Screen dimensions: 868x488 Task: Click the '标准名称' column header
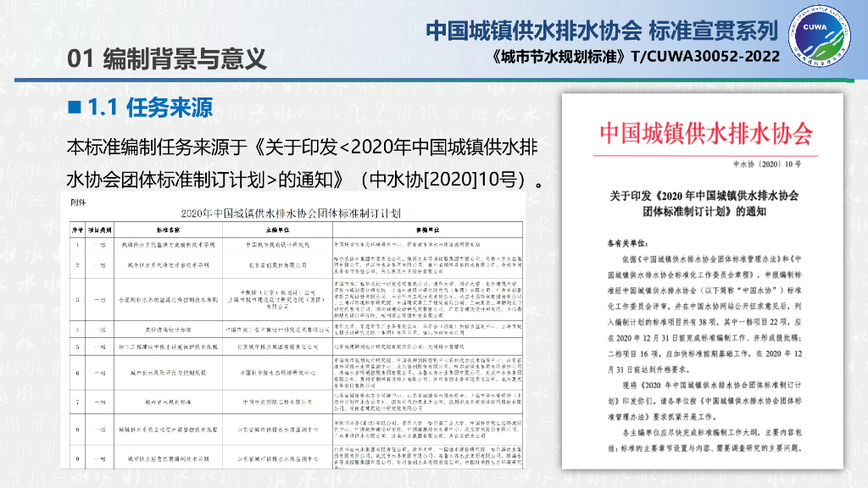coord(169,230)
